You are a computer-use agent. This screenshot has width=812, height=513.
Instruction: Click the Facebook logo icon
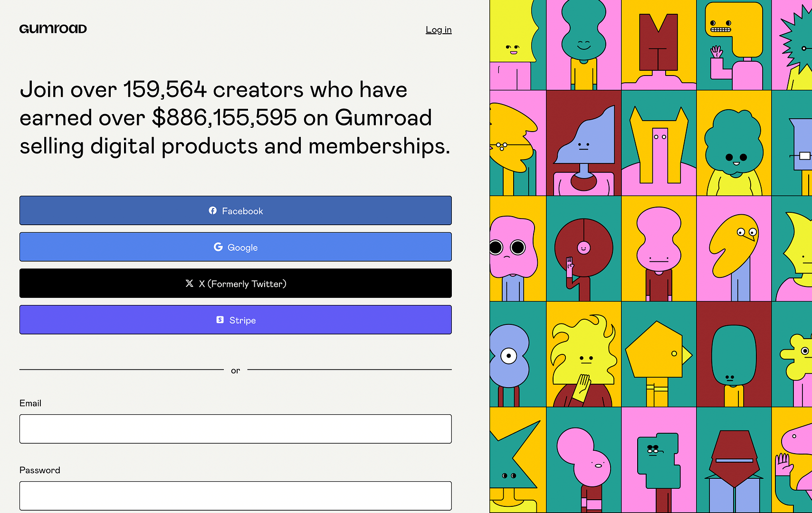click(213, 210)
